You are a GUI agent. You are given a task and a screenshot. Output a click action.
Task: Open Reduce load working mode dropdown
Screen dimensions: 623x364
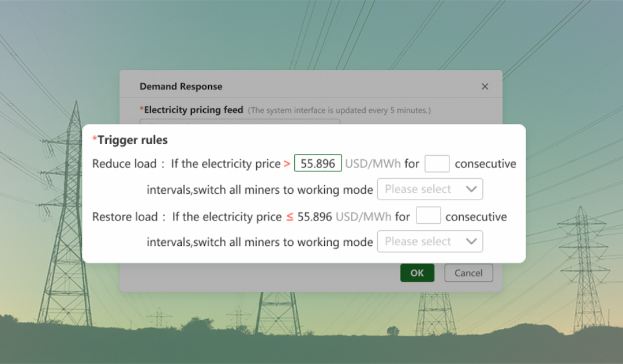point(429,189)
